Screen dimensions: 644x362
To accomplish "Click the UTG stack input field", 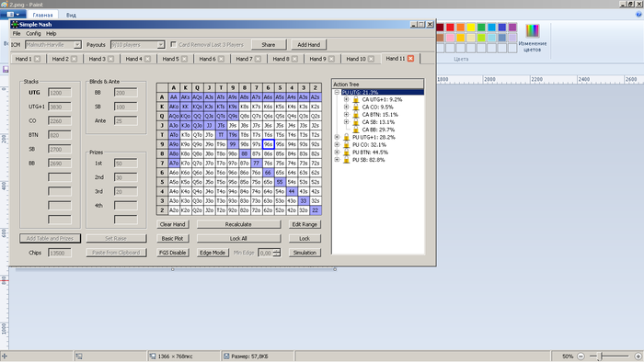I will point(60,93).
